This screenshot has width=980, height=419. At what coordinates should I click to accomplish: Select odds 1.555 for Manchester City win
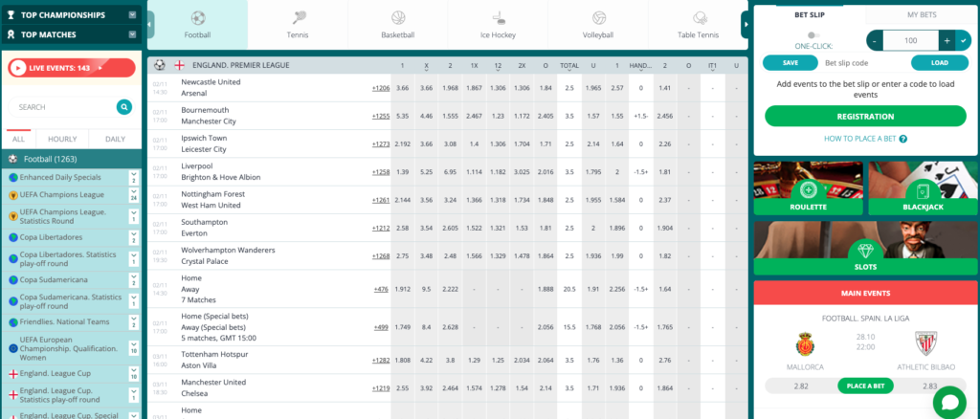pos(450,116)
